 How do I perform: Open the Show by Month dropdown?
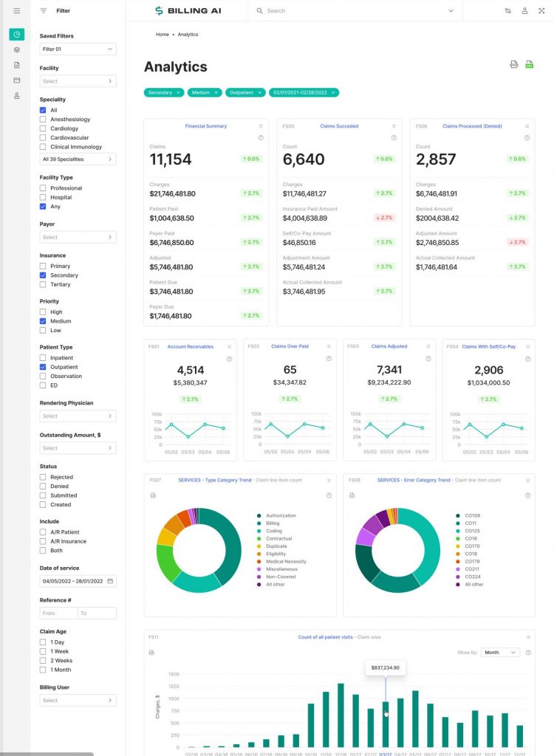(x=500, y=653)
